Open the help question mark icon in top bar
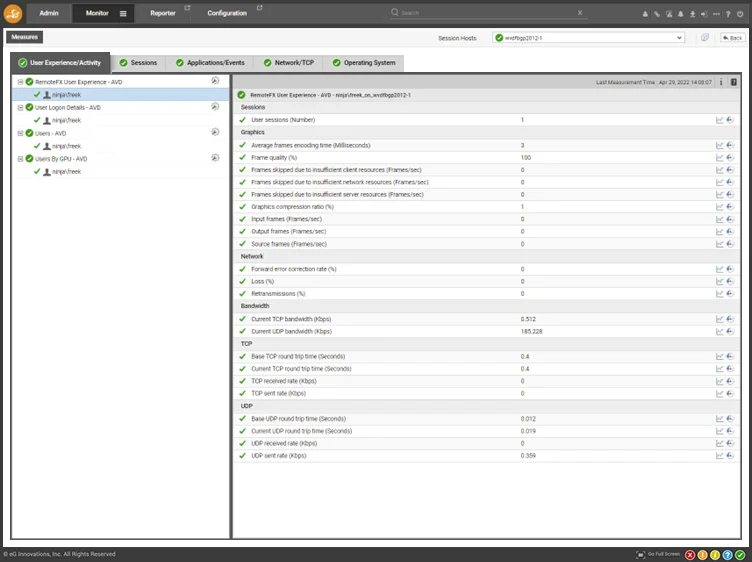 point(728,14)
